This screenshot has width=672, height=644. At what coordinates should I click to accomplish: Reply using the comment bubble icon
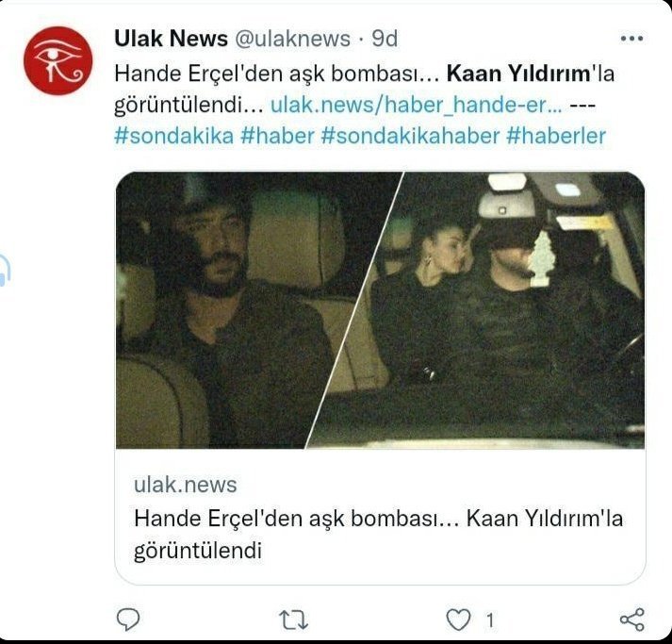tap(128, 619)
